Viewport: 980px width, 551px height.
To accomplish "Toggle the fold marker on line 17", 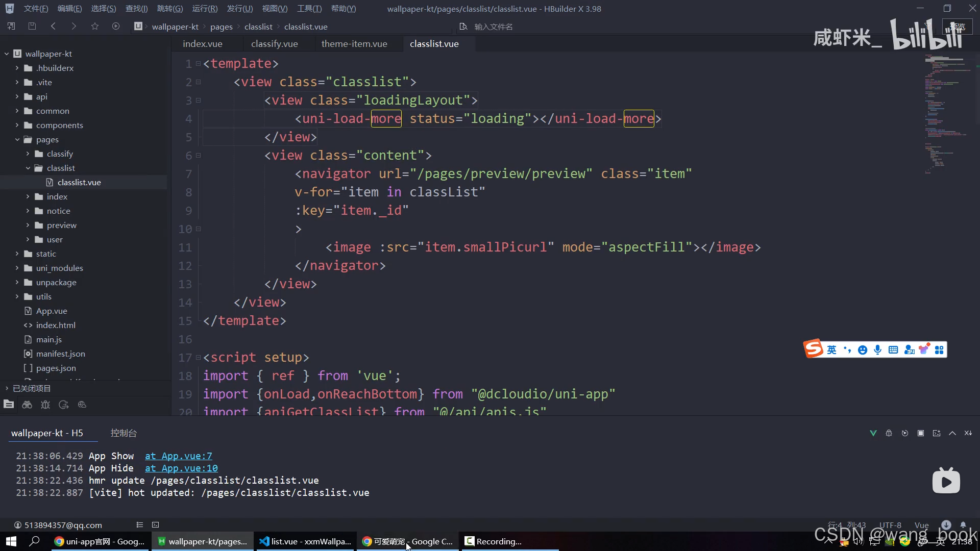I will click(x=199, y=358).
